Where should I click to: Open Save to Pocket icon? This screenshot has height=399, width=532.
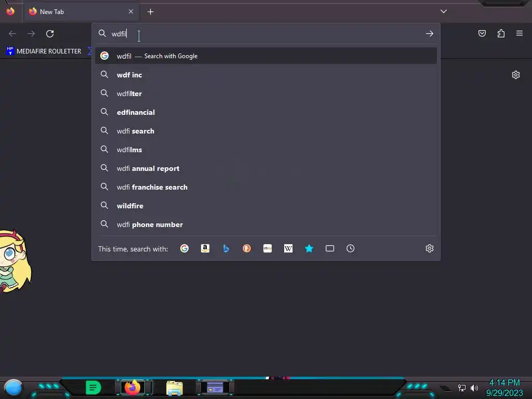pos(482,33)
